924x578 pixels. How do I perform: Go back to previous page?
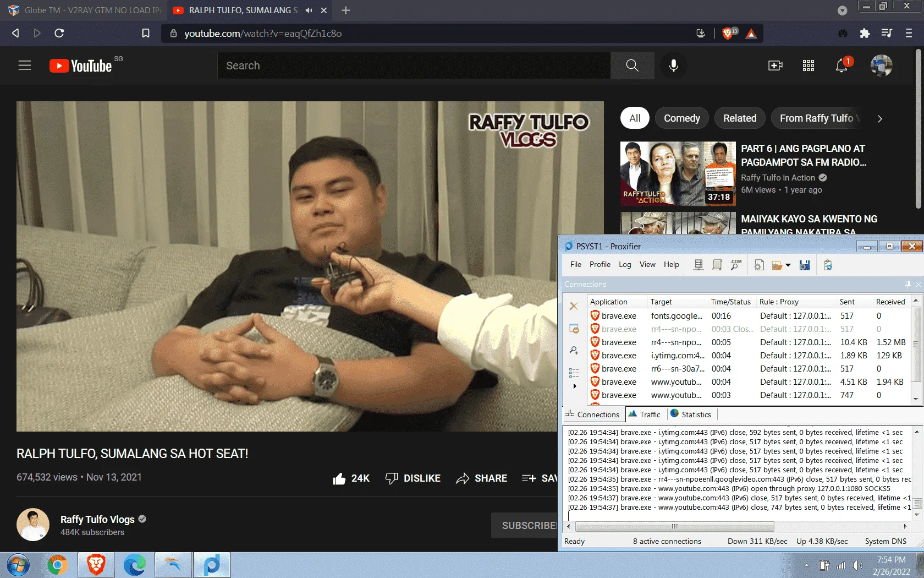tap(15, 33)
